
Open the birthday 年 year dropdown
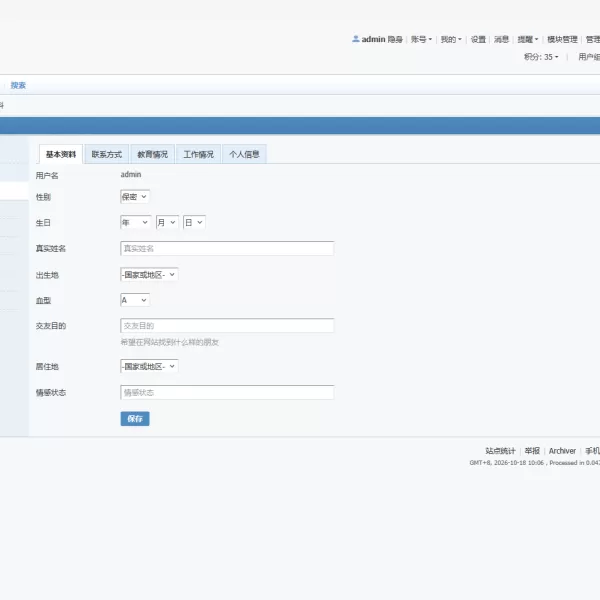(135, 222)
